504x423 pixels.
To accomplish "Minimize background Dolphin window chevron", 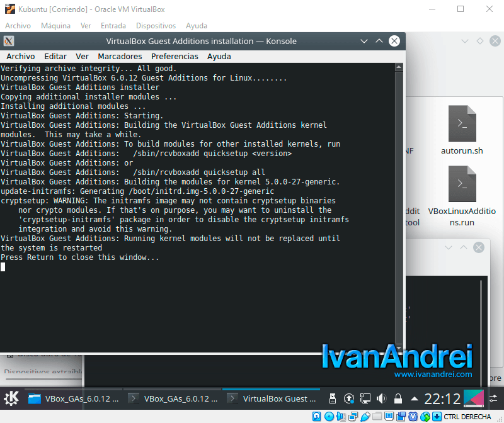I will pyautogui.click(x=465, y=41).
